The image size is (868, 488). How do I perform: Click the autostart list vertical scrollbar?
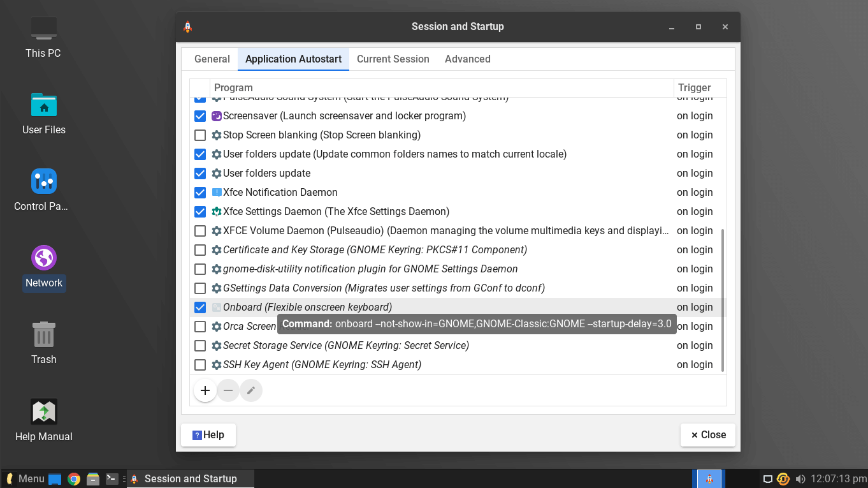click(722, 300)
